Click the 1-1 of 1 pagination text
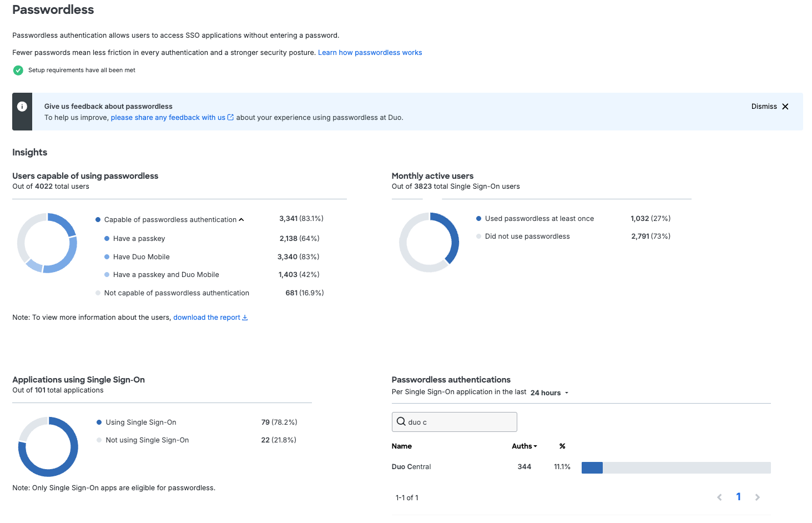The width and height of the screenshot is (812, 523). [x=407, y=498]
